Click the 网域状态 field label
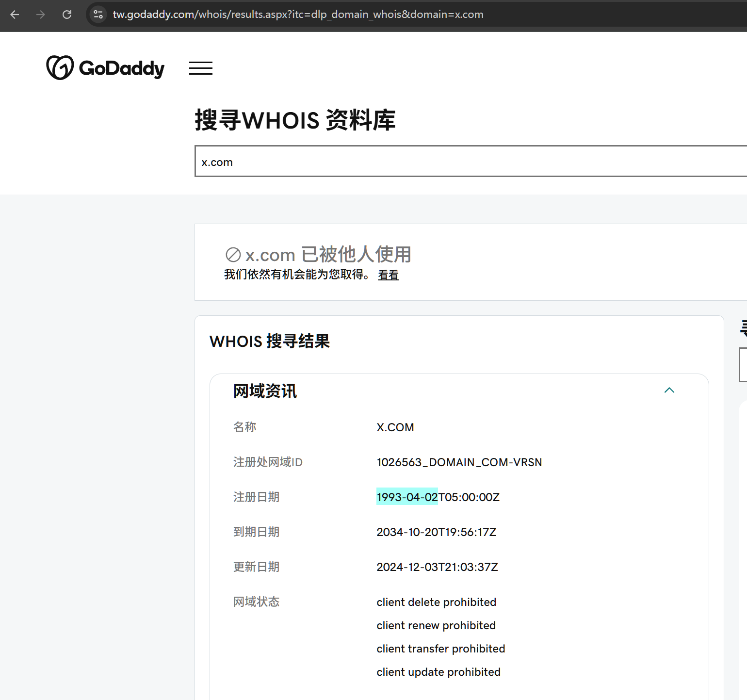Viewport: 747px width, 700px height. (x=257, y=602)
